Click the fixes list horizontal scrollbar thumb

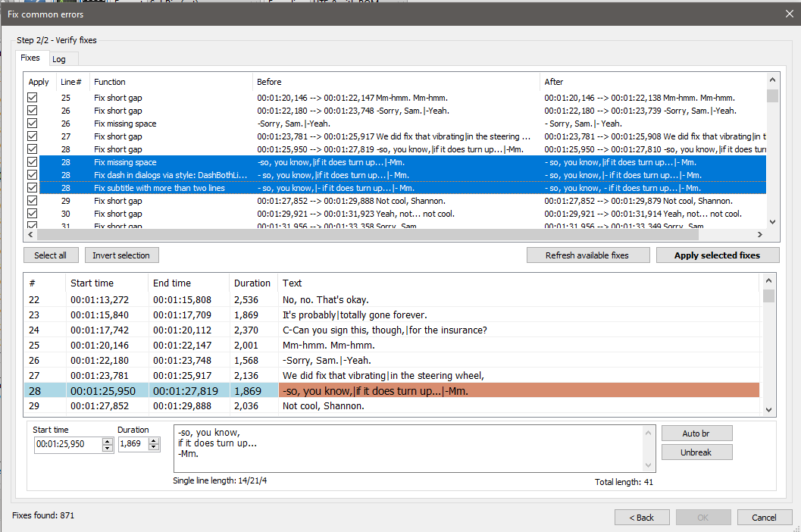point(368,235)
